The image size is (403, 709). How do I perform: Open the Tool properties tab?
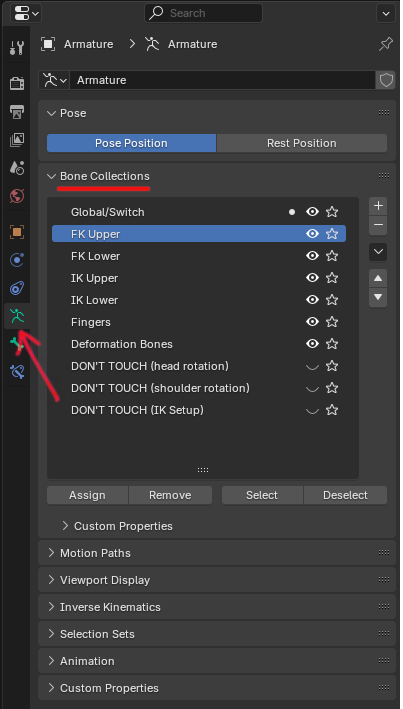17,47
